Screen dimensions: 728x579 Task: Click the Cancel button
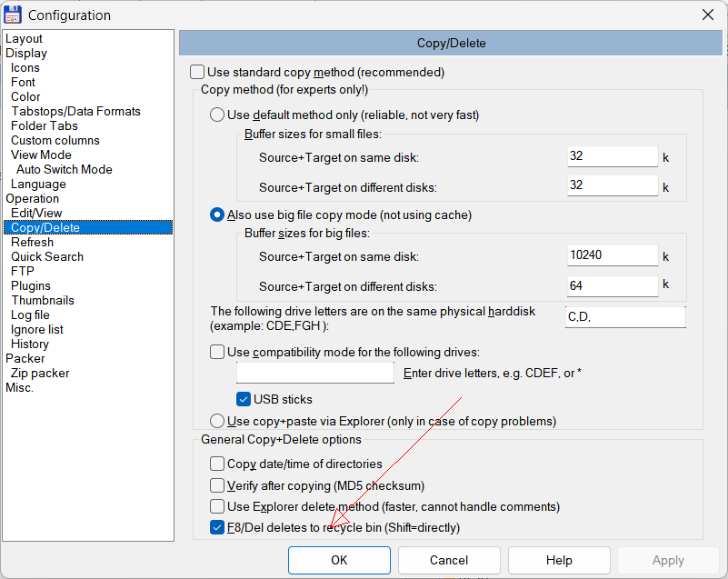(x=449, y=560)
